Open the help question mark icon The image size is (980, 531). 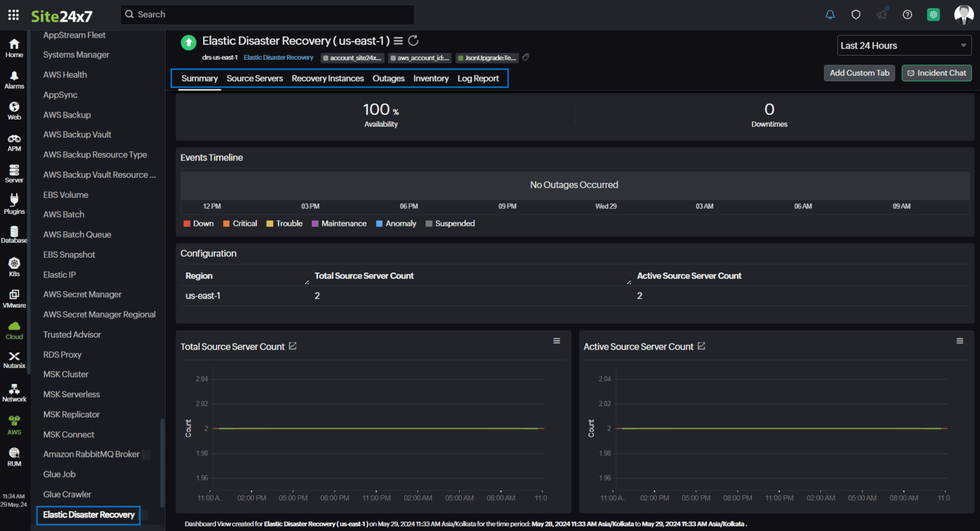907,14
